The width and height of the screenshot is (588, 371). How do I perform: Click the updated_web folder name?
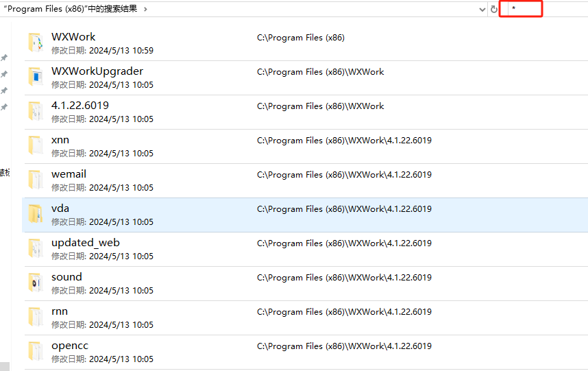click(x=86, y=243)
